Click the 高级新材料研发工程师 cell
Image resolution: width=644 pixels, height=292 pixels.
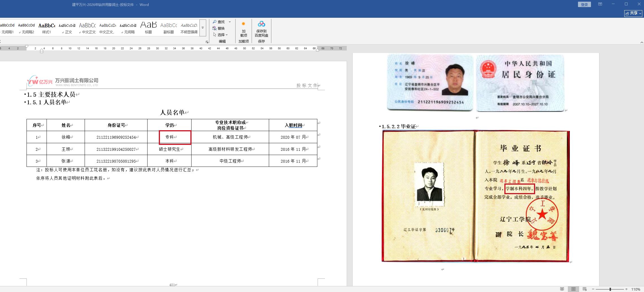[230, 149]
